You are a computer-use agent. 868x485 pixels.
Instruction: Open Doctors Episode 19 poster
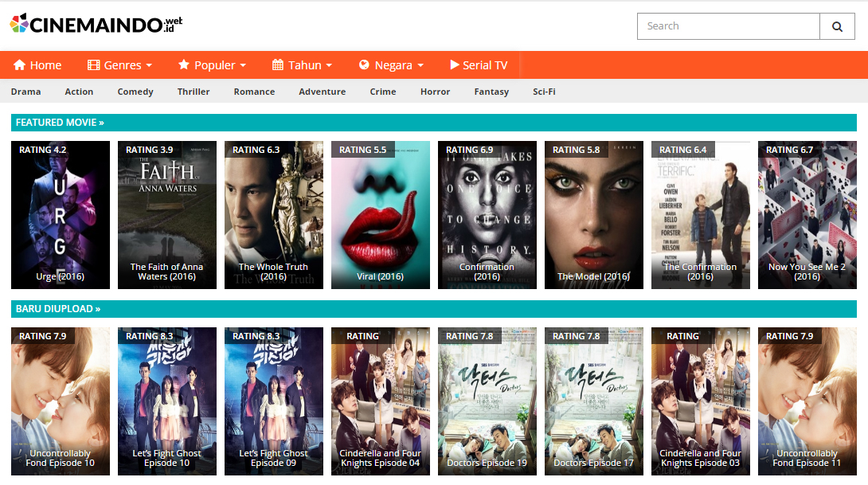click(x=487, y=401)
